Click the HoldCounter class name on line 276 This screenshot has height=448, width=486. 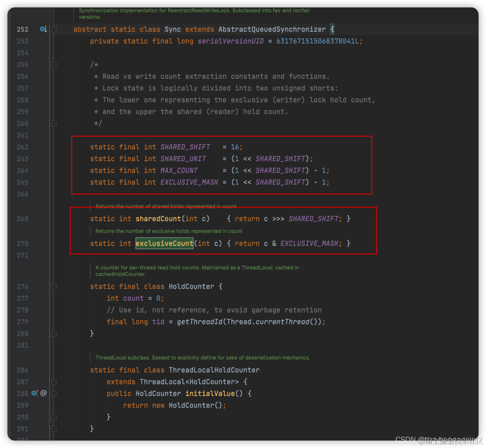point(191,286)
